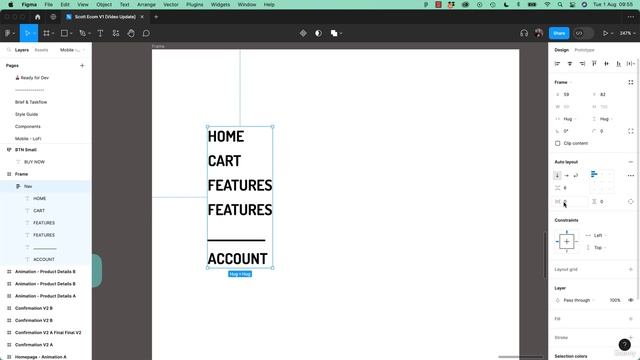Set auto layout direction to horizontal

(x=567, y=175)
